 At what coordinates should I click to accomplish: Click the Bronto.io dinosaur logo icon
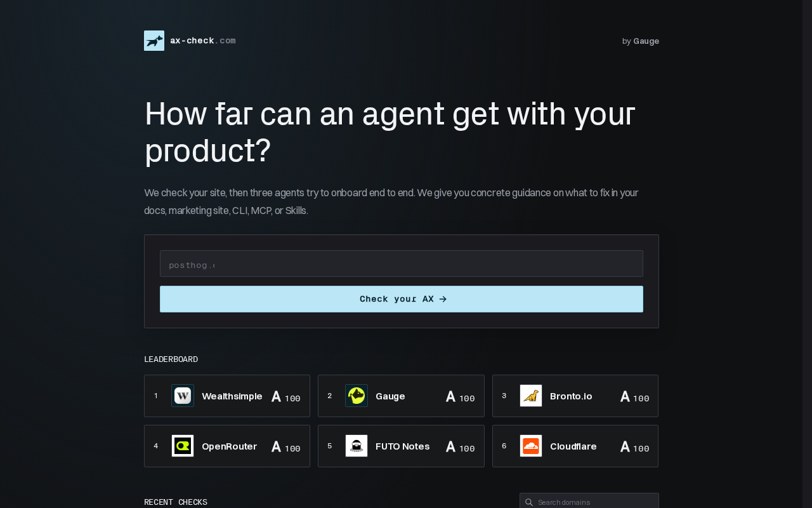pos(531,396)
